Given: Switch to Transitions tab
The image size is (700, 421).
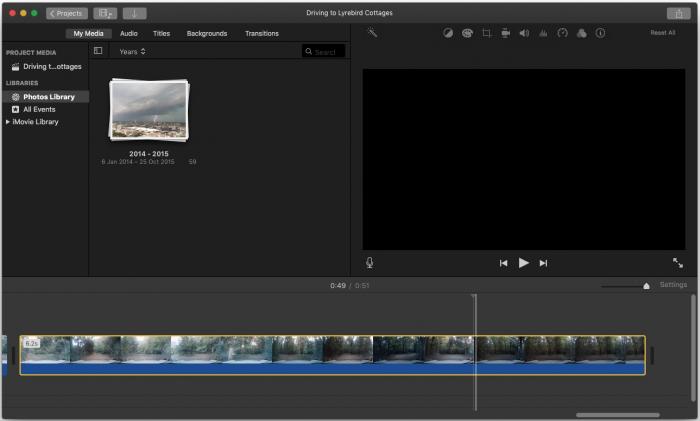Looking at the screenshot, I should (262, 33).
